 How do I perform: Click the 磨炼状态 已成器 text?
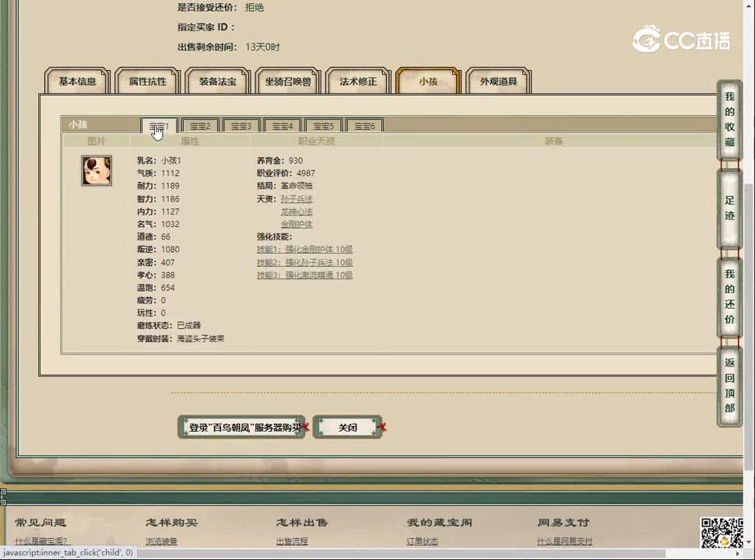[x=169, y=326]
